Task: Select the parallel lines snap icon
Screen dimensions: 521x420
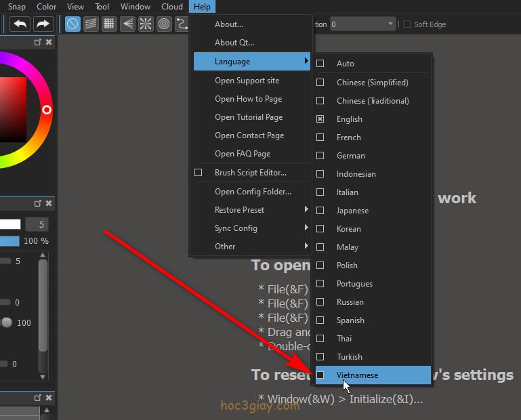Action: pyautogui.click(x=91, y=24)
